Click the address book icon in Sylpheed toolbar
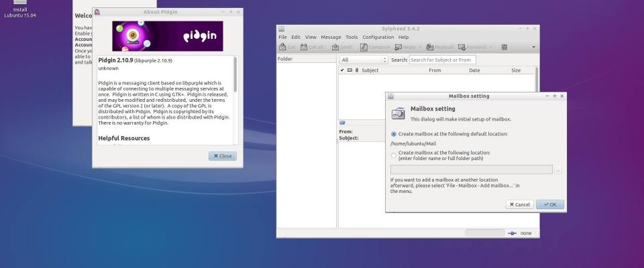 pos(504,47)
